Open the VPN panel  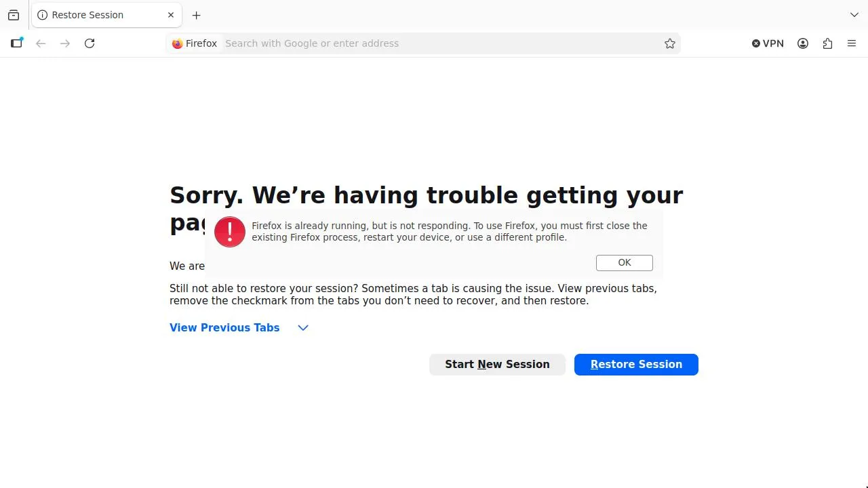tap(768, 43)
